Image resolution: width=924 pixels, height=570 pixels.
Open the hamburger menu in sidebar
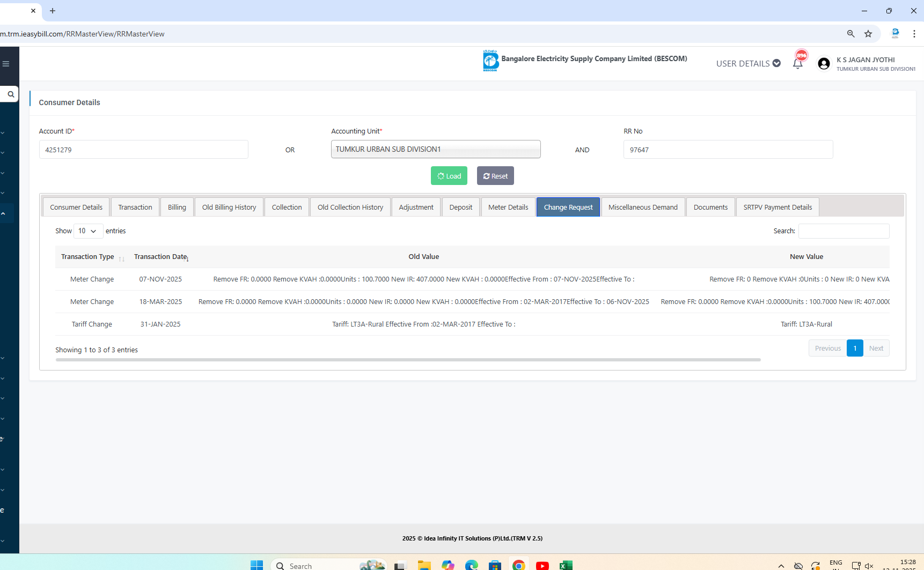[6, 64]
